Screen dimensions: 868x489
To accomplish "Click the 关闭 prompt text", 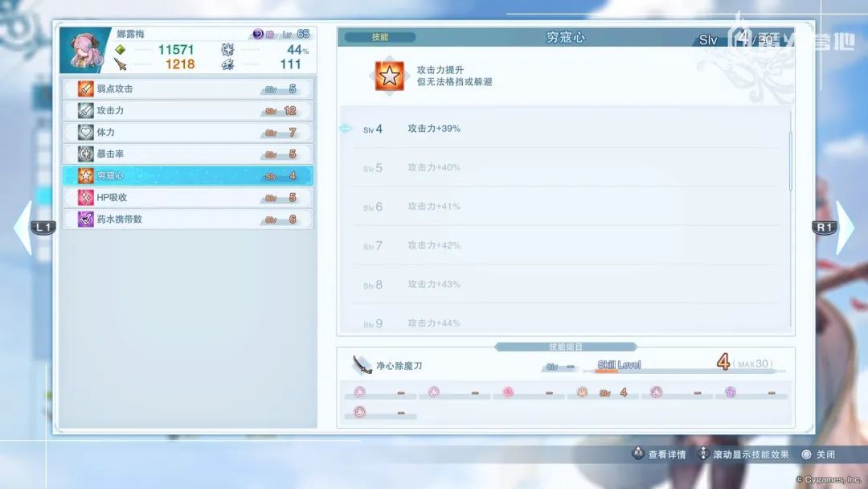I will (x=825, y=454).
